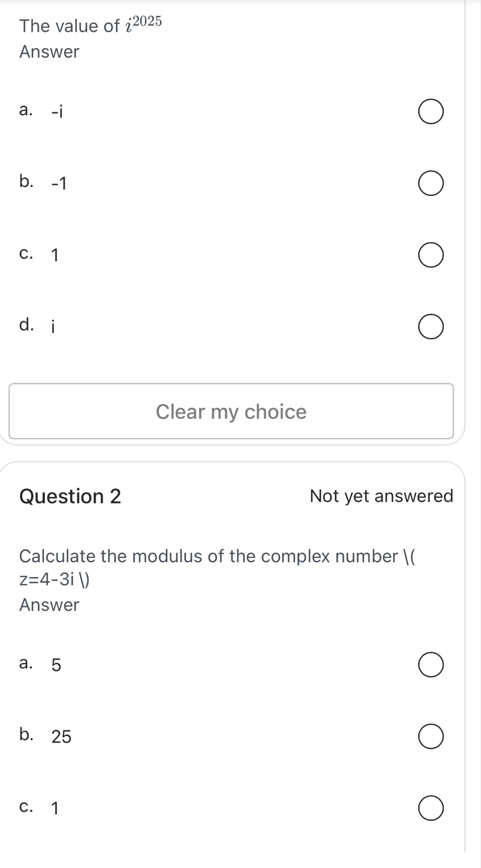This screenshot has width=481, height=868.
Task: Click the Answer label under Question 2 prompt
Action: (x=49, y=605)
